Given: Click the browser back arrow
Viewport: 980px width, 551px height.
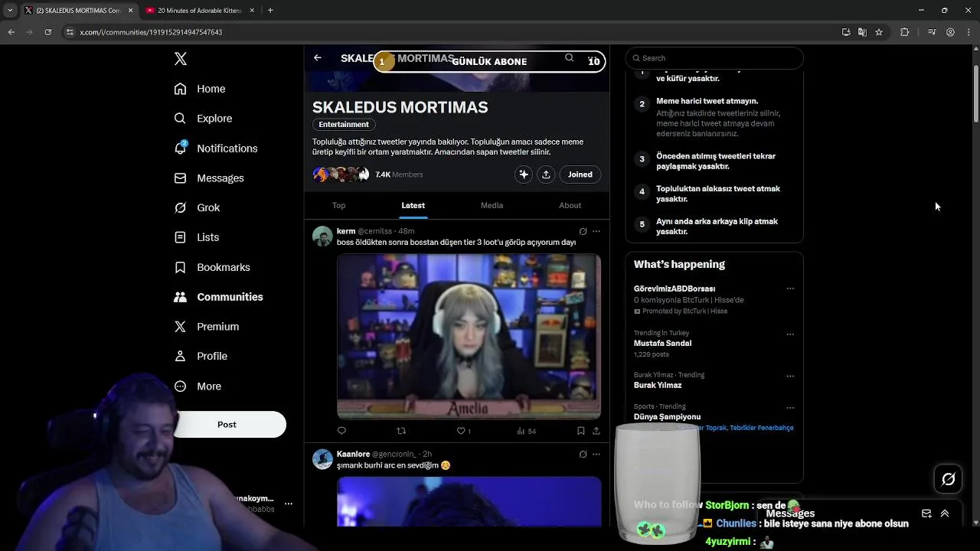Looking at the screenshot, I should [11, 32].
